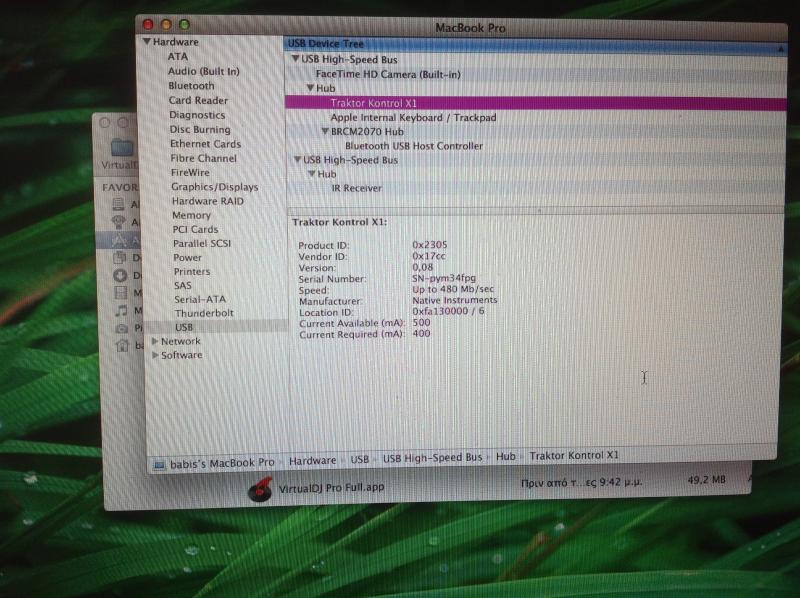Show Graphics/Displays information
The height and width of the screenshot is (598, 800).
click(x=215, y=187)
